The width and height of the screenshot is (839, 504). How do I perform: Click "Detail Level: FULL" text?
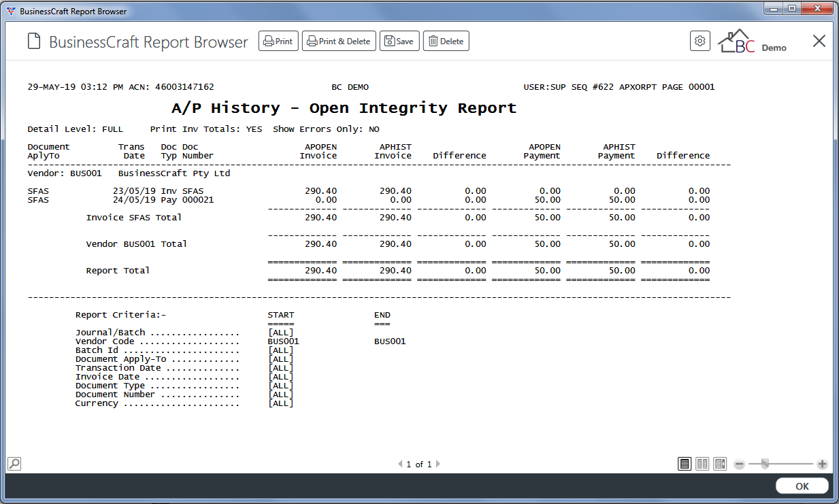(76, 129)
